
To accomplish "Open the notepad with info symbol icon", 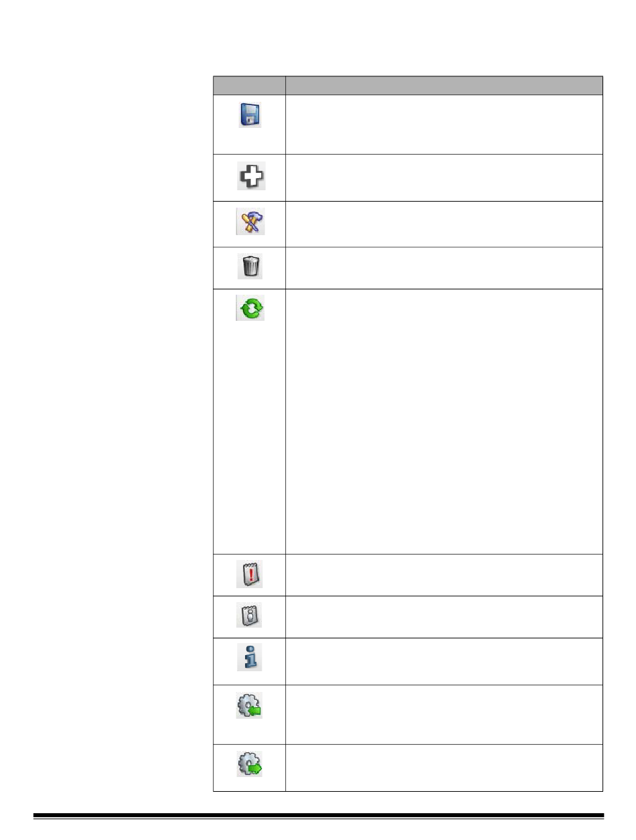I will (x=250, y=615).
